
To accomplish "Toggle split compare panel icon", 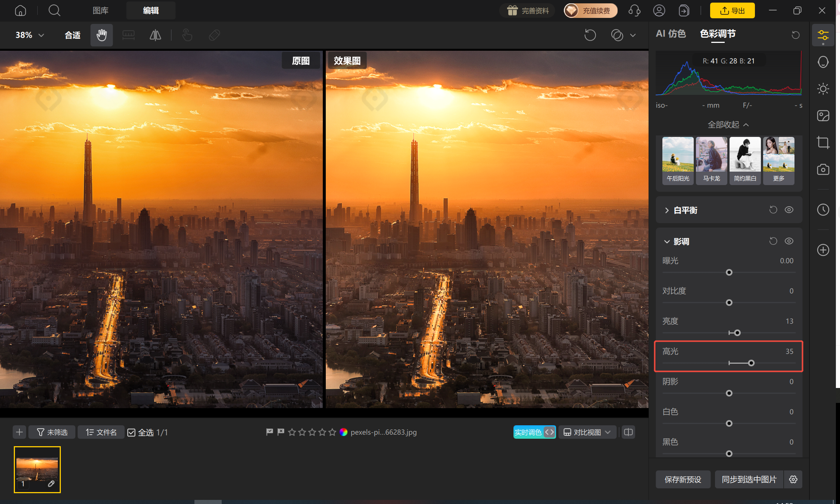I will 628,432.
